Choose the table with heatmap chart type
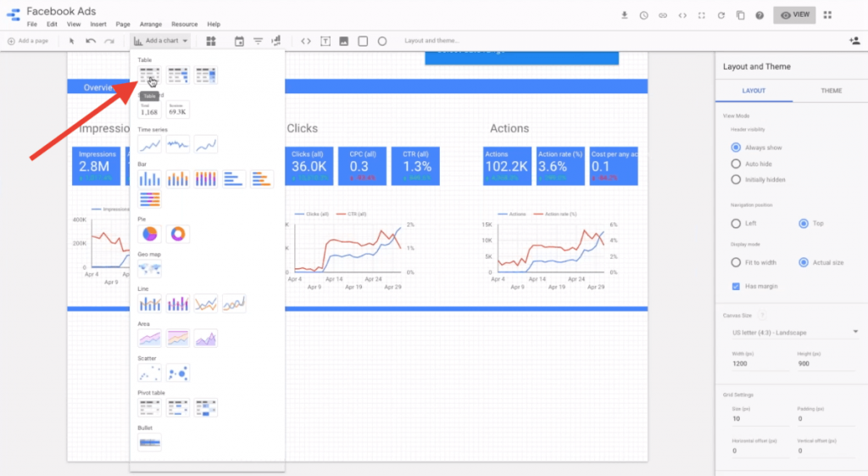This screenshot has height=476, width=868. tap(206, 76)
